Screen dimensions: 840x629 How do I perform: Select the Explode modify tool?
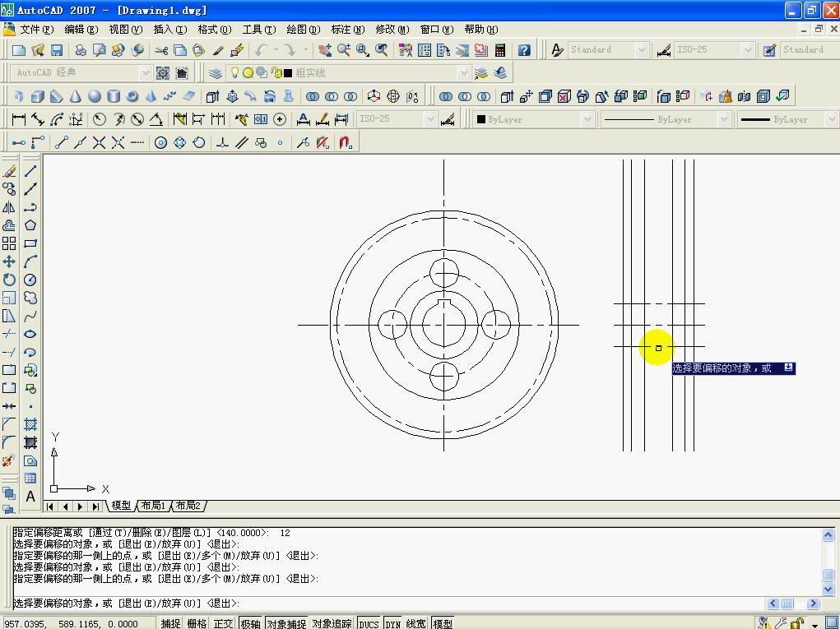click(x=9, y=460)
